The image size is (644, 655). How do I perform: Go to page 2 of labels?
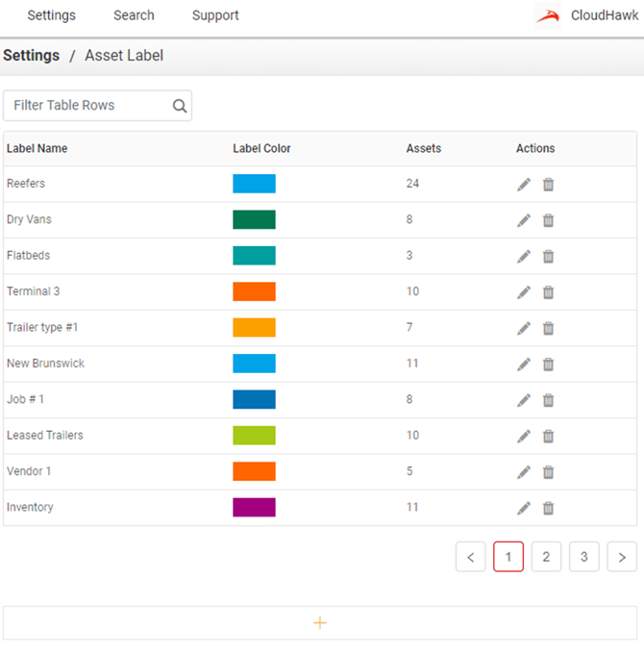(546, 557)
